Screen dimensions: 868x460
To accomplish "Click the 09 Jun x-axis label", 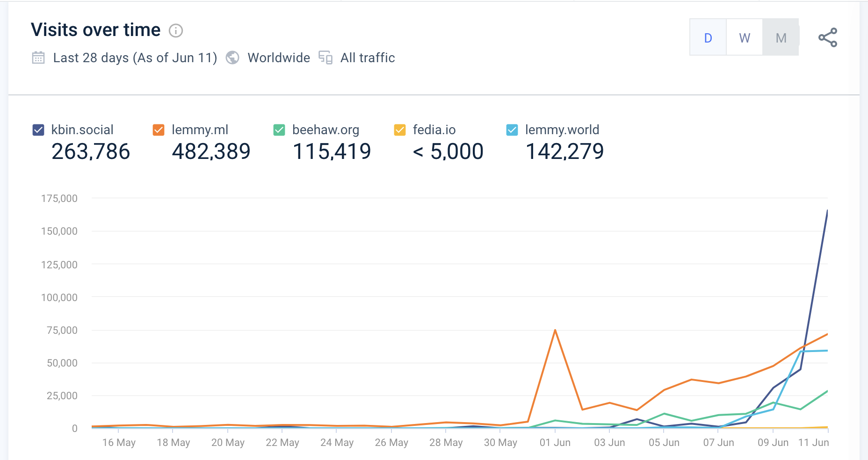I will click(x=773, y=442).
